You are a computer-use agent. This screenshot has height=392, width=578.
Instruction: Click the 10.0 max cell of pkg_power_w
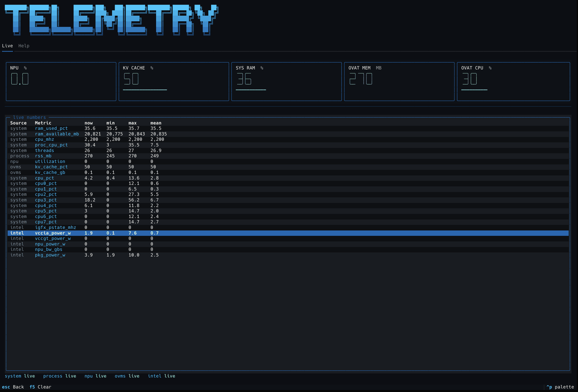tap(134, 255)
